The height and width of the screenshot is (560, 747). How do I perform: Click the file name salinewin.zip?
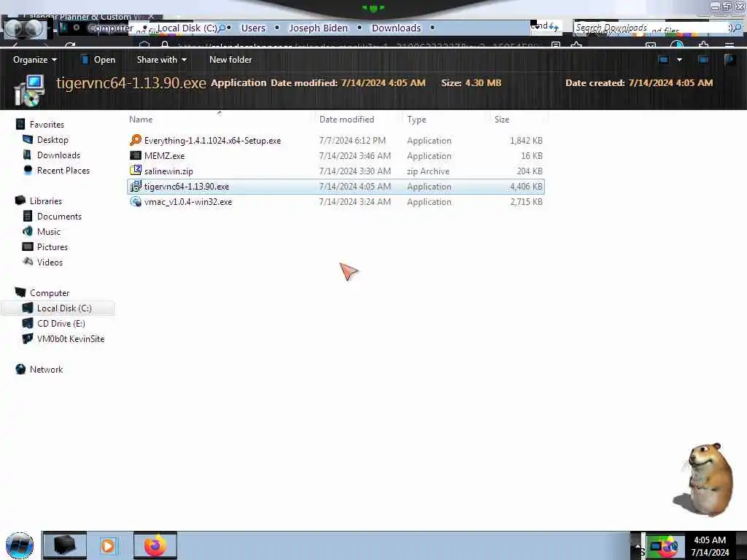point(169,171)
